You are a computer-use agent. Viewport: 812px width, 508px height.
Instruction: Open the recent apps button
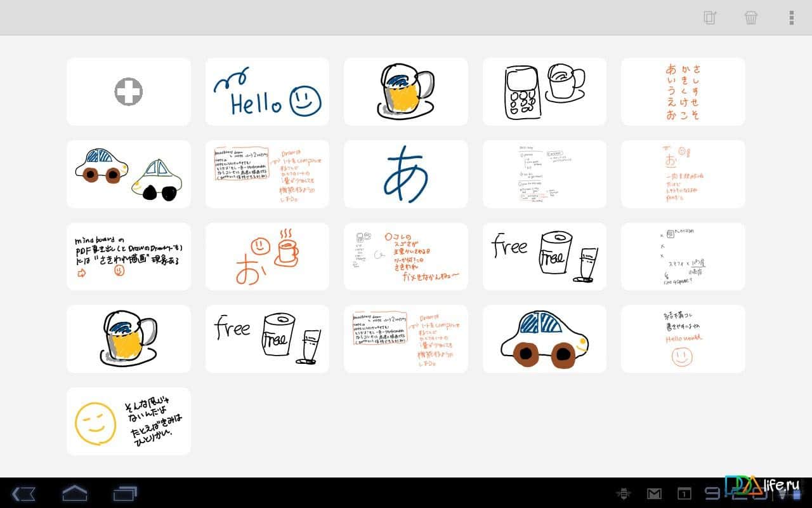[x=125, y=493]
